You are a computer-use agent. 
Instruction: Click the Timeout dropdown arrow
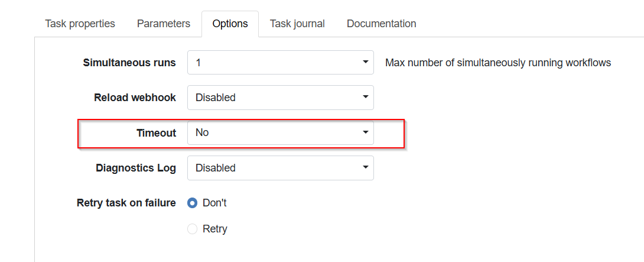(x=366, y=132)
